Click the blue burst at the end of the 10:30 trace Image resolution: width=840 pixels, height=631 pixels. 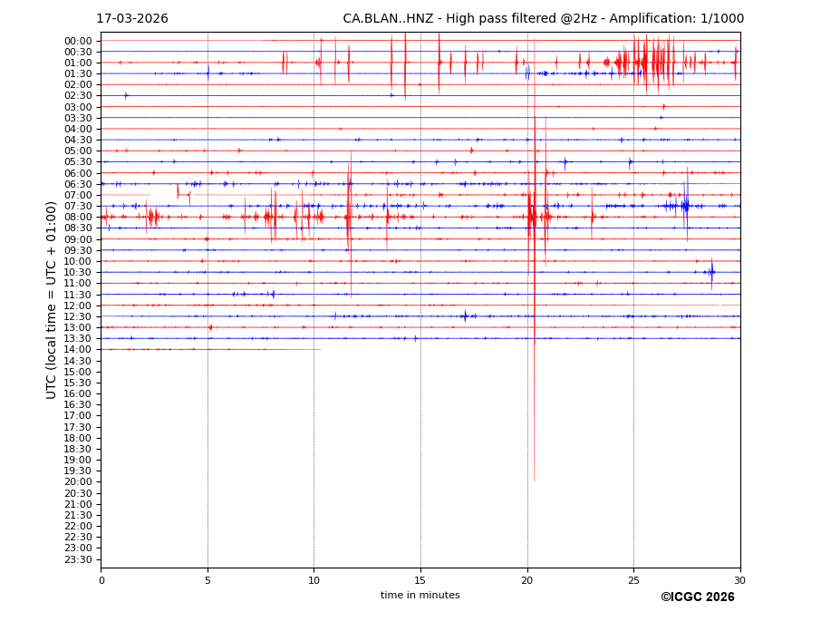711,272
